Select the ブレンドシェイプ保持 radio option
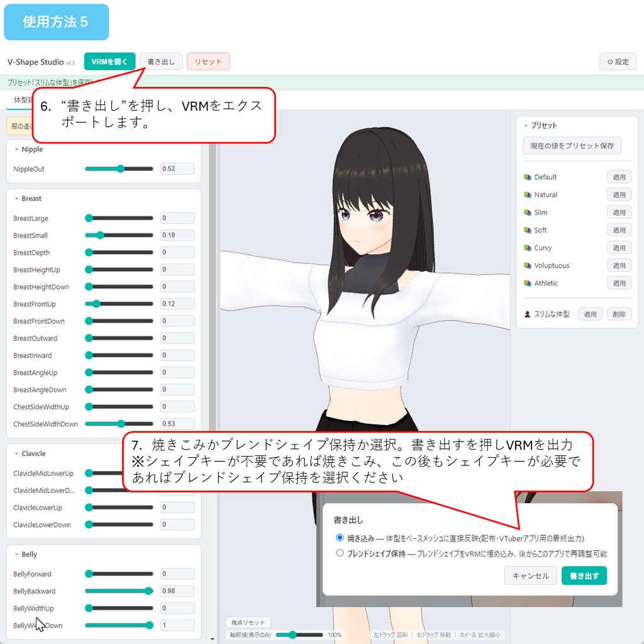 click(340, 553)
